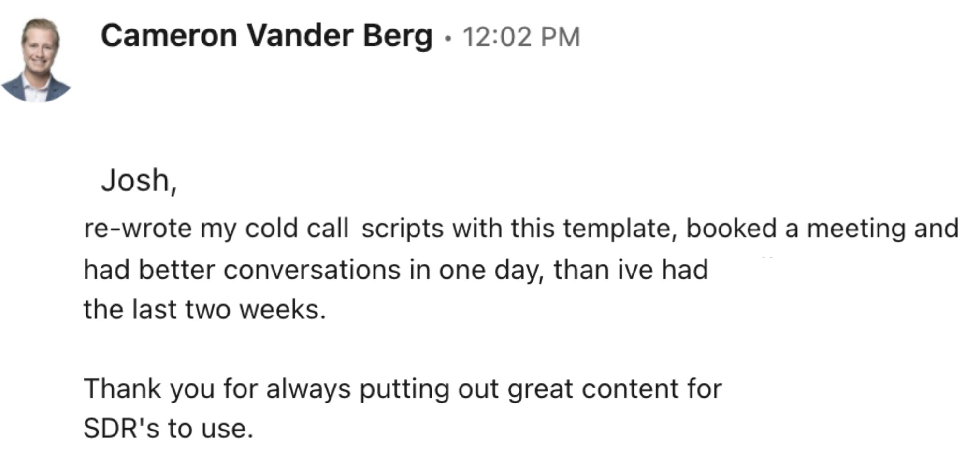Click the greeting "Josh,"
The width and height of the screenshot is (980, 460).
pos(139,181)
